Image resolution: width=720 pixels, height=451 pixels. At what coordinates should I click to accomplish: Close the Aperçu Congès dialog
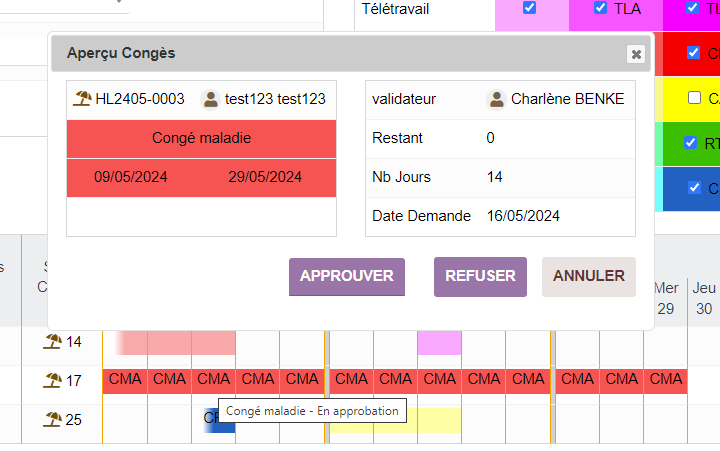pyautogui.click(x=635, y=54)
